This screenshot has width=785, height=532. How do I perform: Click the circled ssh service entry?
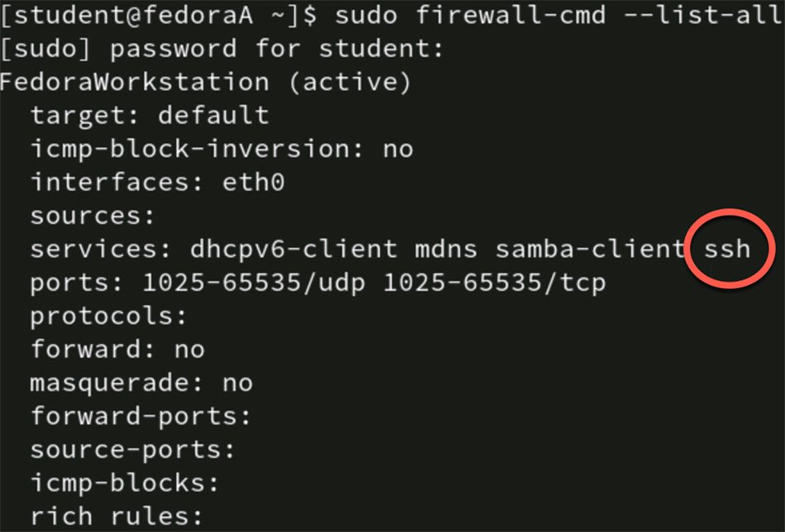coord(727,248)
